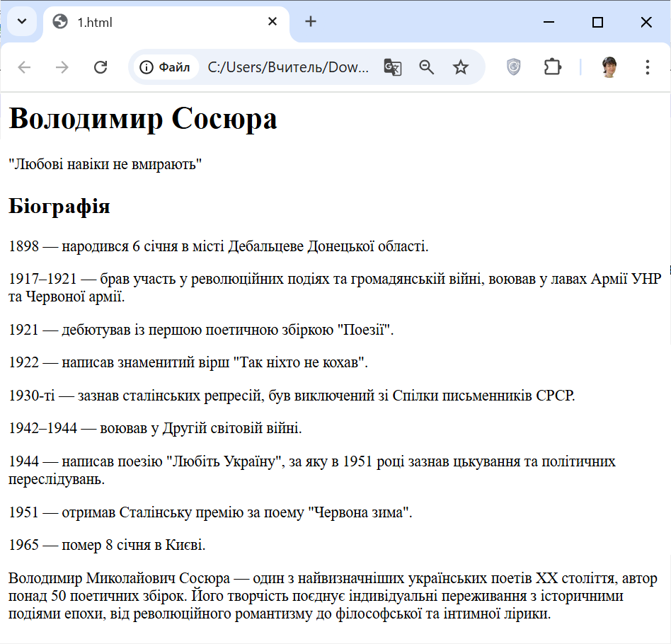Open the zoom magnifier icon in the address bar

click(x=426, y=67)
